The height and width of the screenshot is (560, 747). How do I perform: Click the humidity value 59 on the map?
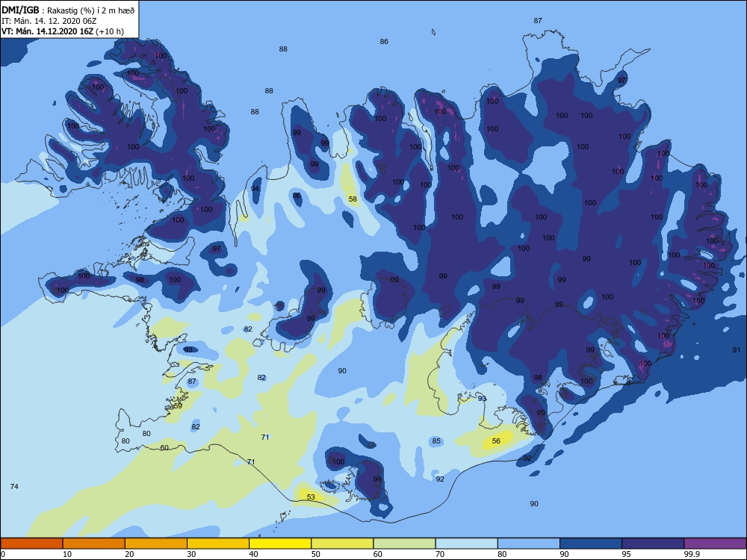(178, 405)
